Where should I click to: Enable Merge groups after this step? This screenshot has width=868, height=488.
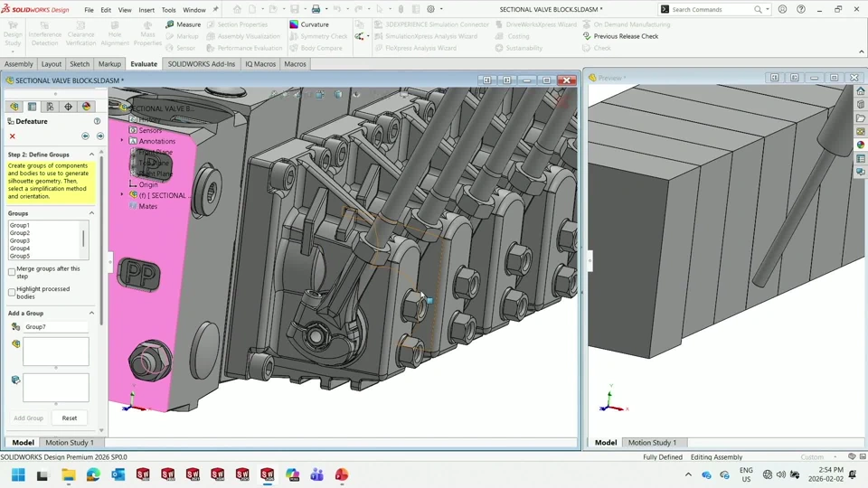coord(12,272)
